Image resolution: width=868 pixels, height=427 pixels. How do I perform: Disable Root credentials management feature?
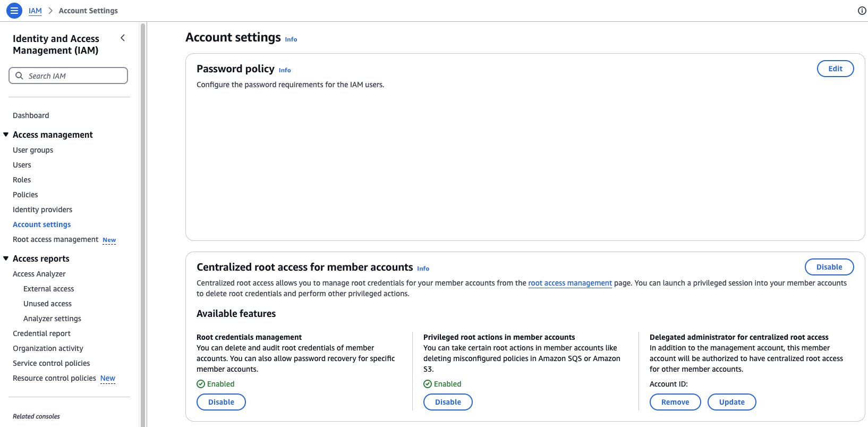point(221,402)
